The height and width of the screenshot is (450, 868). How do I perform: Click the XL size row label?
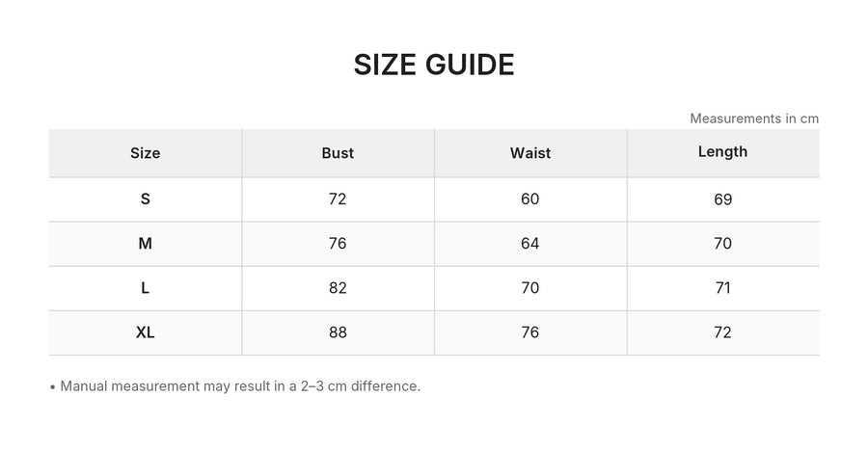click(145, 332)
